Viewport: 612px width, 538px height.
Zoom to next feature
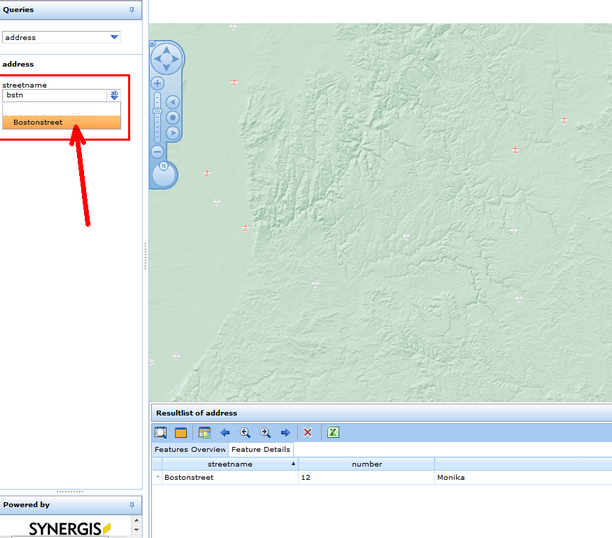[265, 433]
